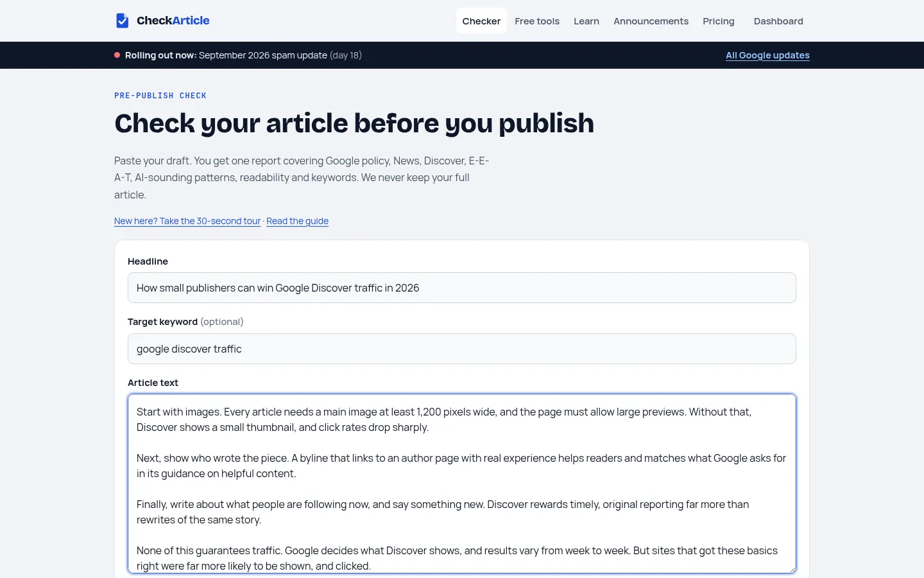Click the '(day 18)' text in banner

tap(346, 55)
